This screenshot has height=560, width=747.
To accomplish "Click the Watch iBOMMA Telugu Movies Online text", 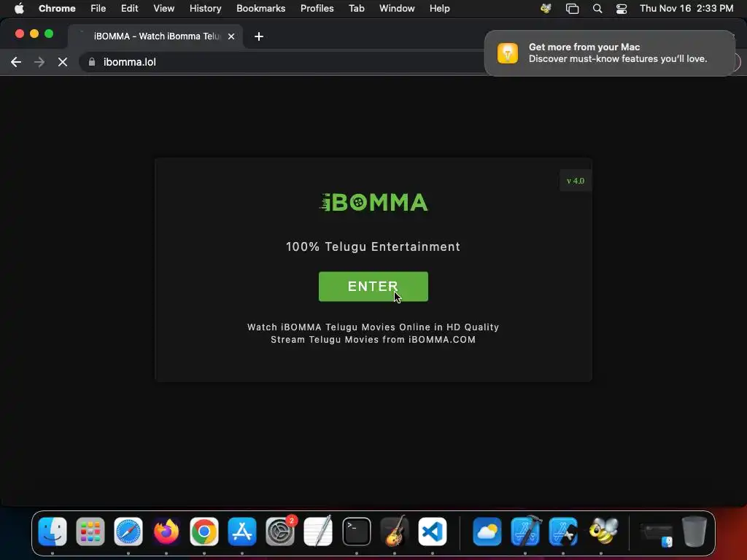I will (x=373, y=327).
